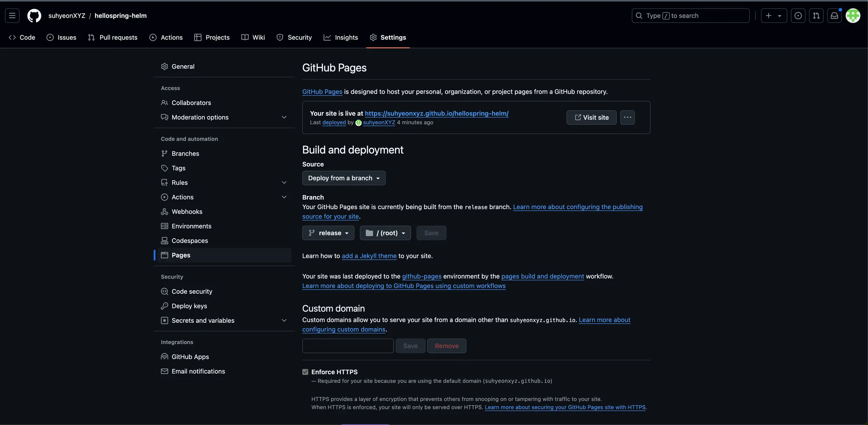Viewport: 868px width, 425px height.
Task: Click Save for custom domain
Action: 410,346
